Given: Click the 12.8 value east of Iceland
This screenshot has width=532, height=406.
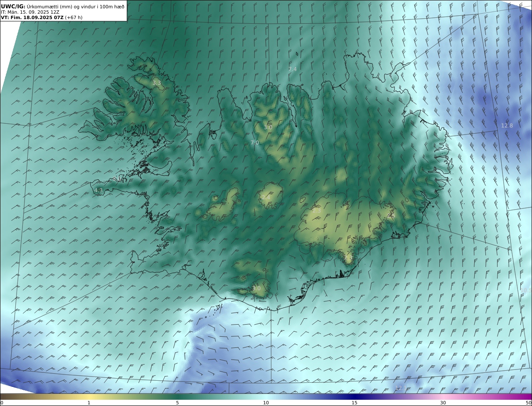Looking at the screenshot, I should pyautogui.click(x=507, y=125).
